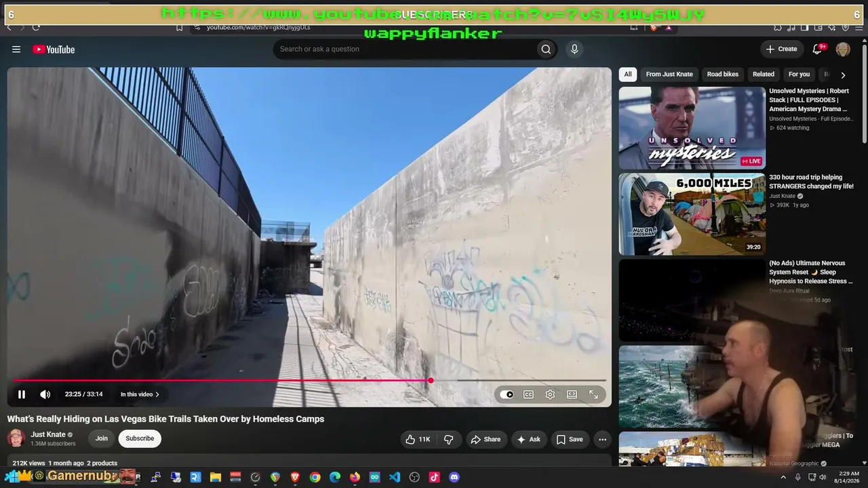Ask about this video
This screenshot has width=868, height=488.
tap(528, 439)
